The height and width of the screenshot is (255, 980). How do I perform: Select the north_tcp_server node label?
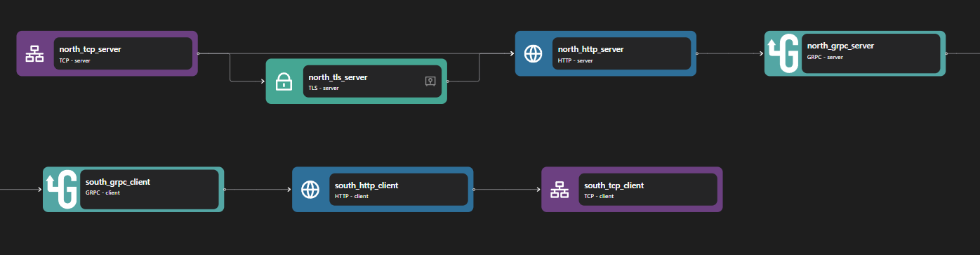pyautogui.click(x=91, y=49)
